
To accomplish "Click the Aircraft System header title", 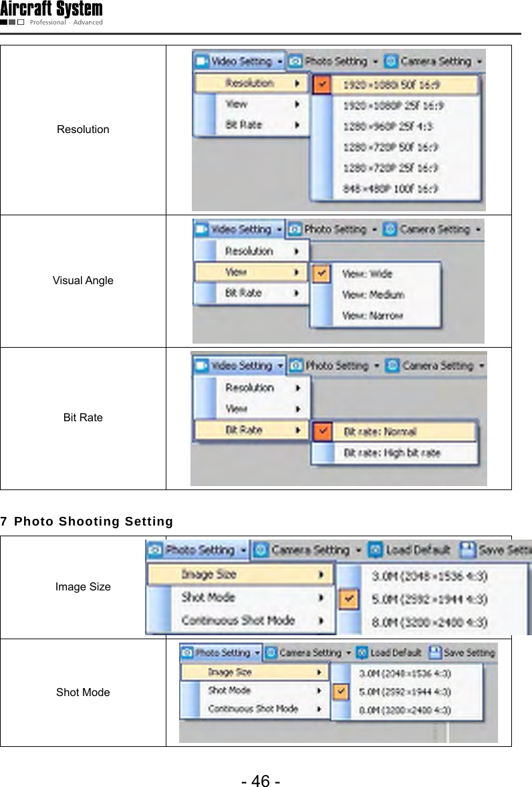I will click(x=51, y=9).
